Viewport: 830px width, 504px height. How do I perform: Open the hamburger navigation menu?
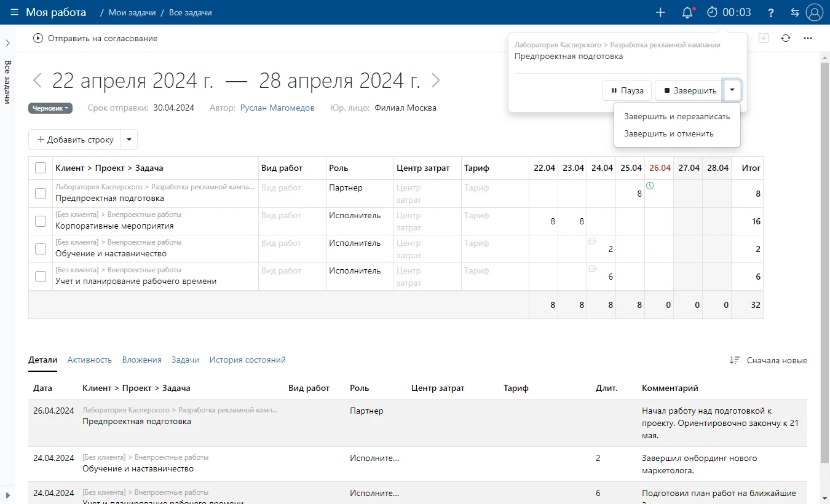coord(14,12)
